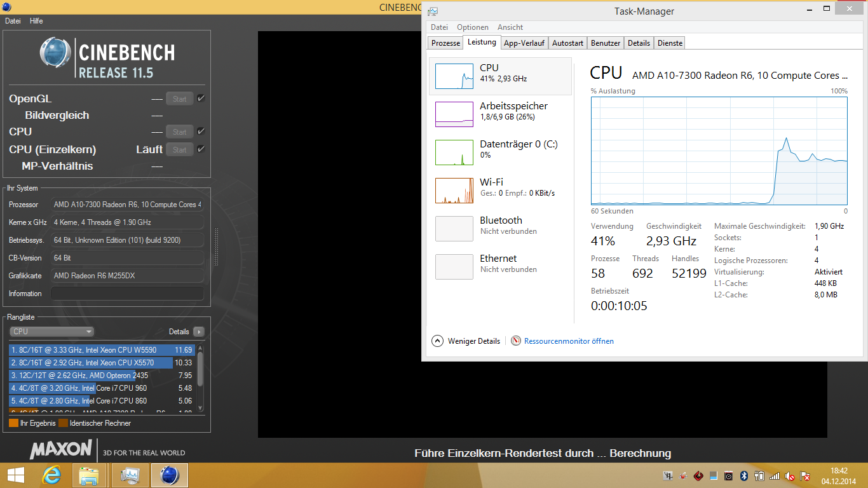868x488 pixels.
Task: Click the ranking list scroll-down arrow
Action: click(x=201, y=409)
